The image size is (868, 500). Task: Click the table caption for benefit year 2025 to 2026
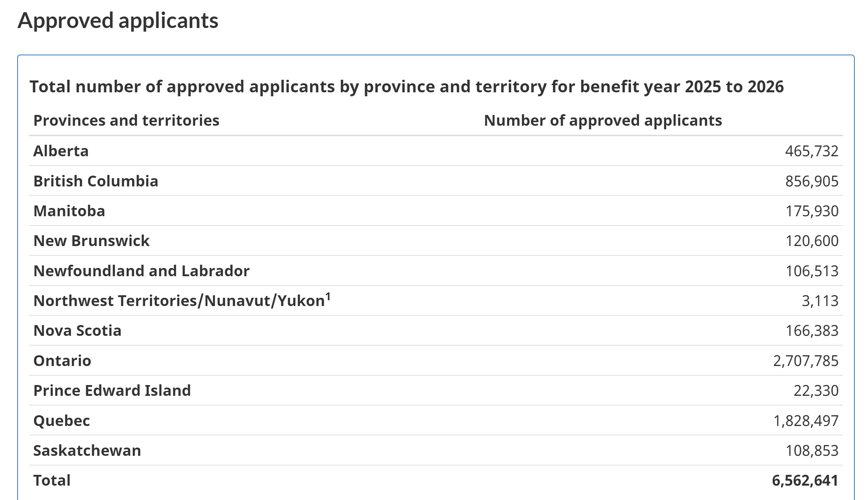pyautogui.click(x=406, y=87)
